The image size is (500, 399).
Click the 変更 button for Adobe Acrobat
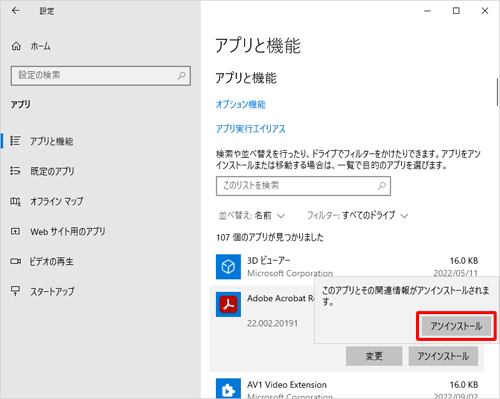coord(374,356)
